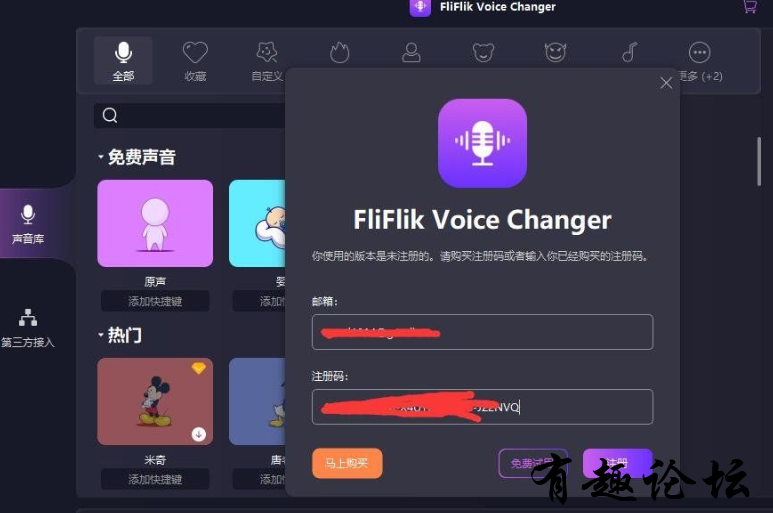The width and height of the screenshot is (773, 513).
Task: Focus the 注册码 license code field
Action: 482,407
